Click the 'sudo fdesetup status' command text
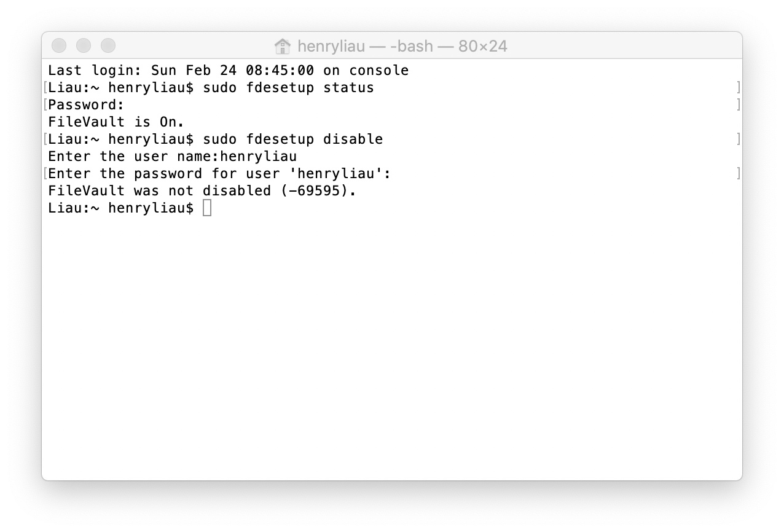Image resolution: width=784 pixels, height=532 pixels. 288,88
